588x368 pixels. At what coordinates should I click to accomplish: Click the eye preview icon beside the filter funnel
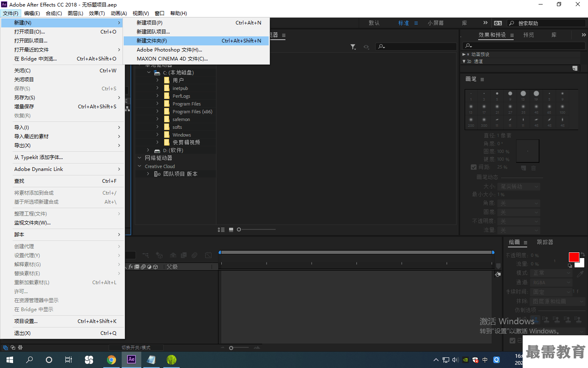(x=366, y=47)
